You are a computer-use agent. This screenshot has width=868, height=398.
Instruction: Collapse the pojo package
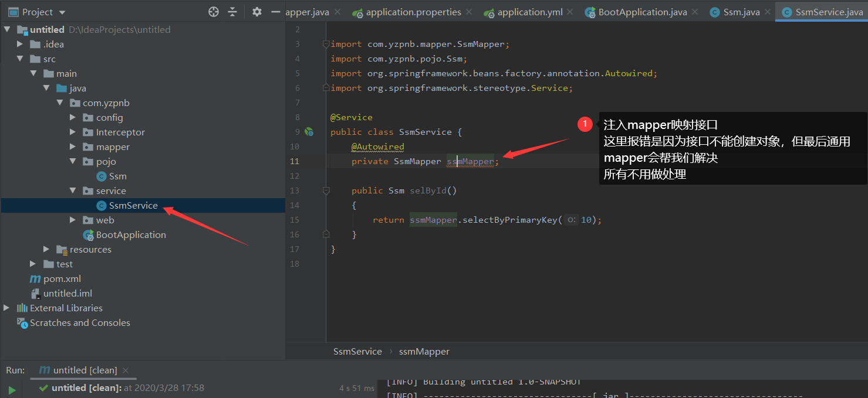pyautogui.click(x=73, y=161)
